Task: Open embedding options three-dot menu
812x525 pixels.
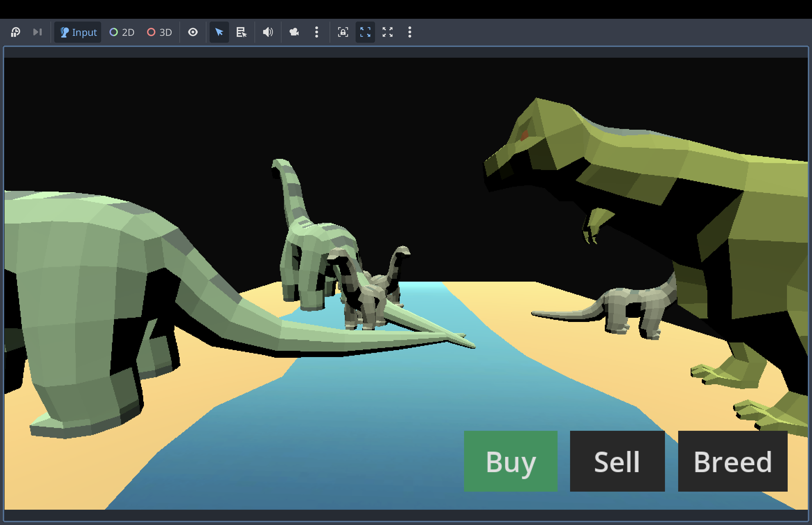Action: pos(409,32)
